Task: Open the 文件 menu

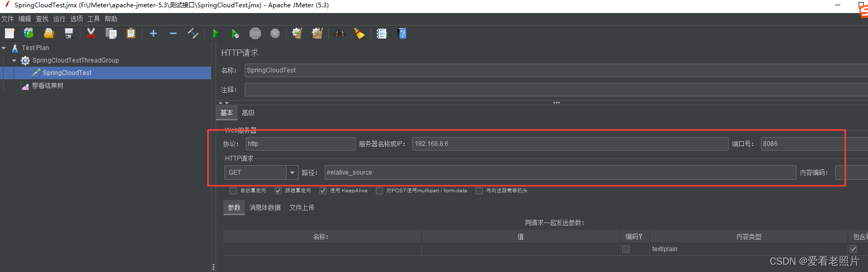Action: point(7,19)
